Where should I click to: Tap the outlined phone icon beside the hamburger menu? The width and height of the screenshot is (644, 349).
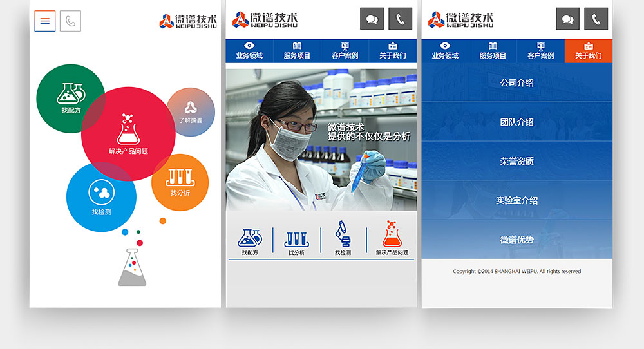[70, 21]
